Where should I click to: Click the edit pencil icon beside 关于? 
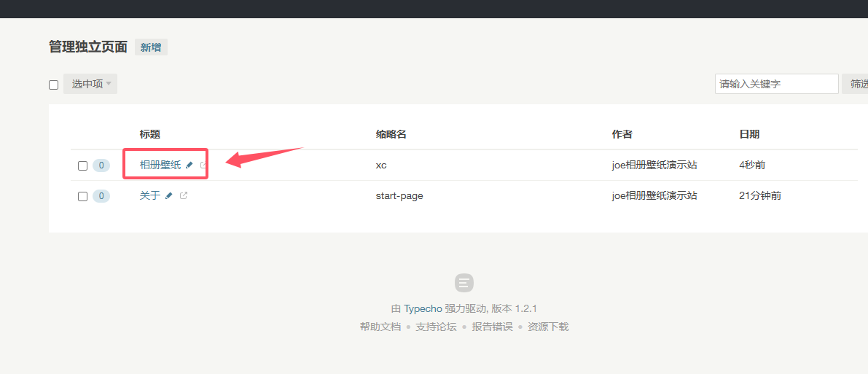click(169, 195)
